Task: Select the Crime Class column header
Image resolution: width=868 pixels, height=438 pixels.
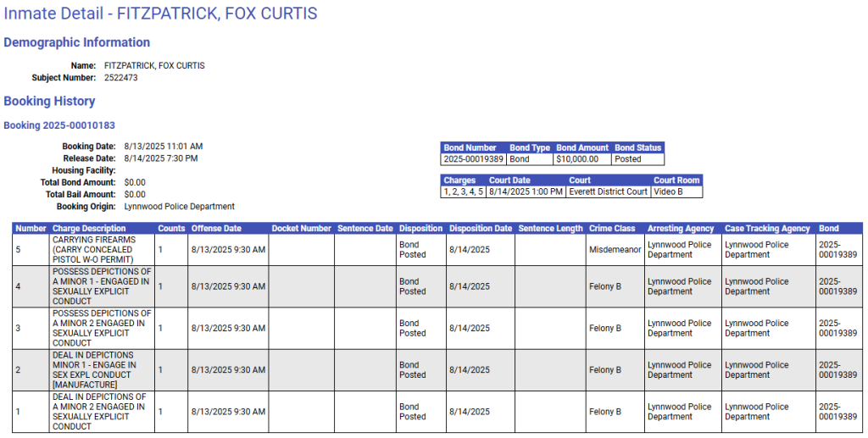Action: point(612,229)
